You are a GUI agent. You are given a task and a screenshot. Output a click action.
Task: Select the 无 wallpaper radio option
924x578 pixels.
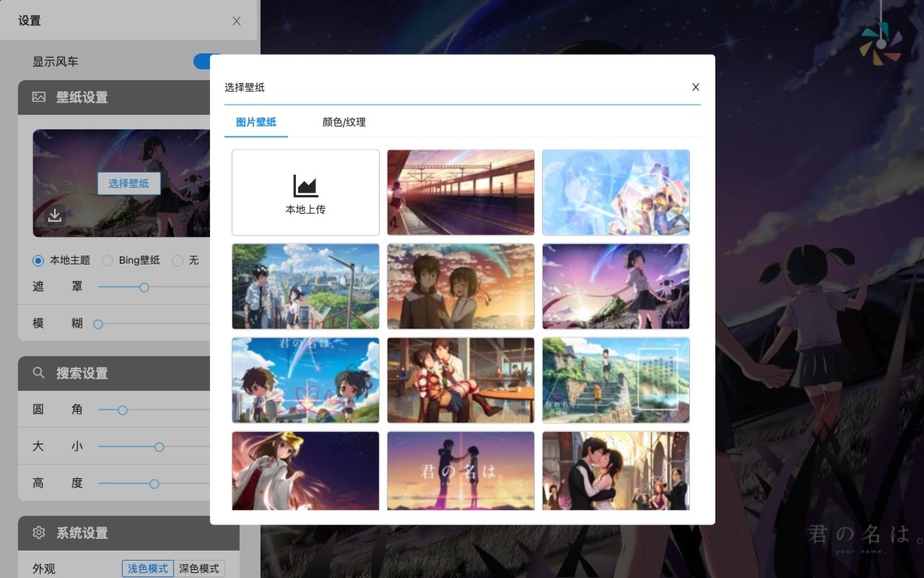[x=178, y=260]
